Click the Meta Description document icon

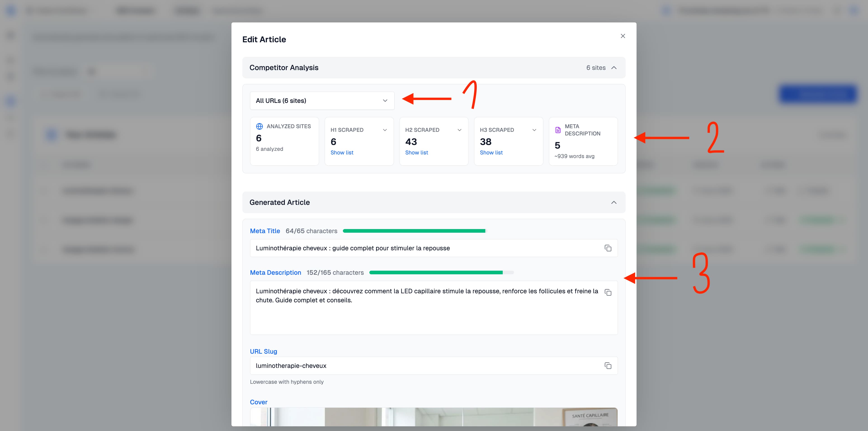(558, 130)
